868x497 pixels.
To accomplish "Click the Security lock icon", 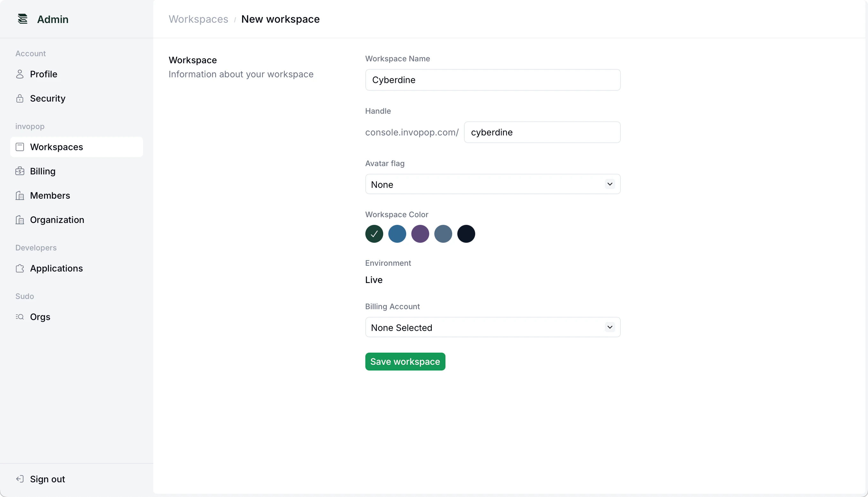I will pyautogui.click(x=20, y=98).
